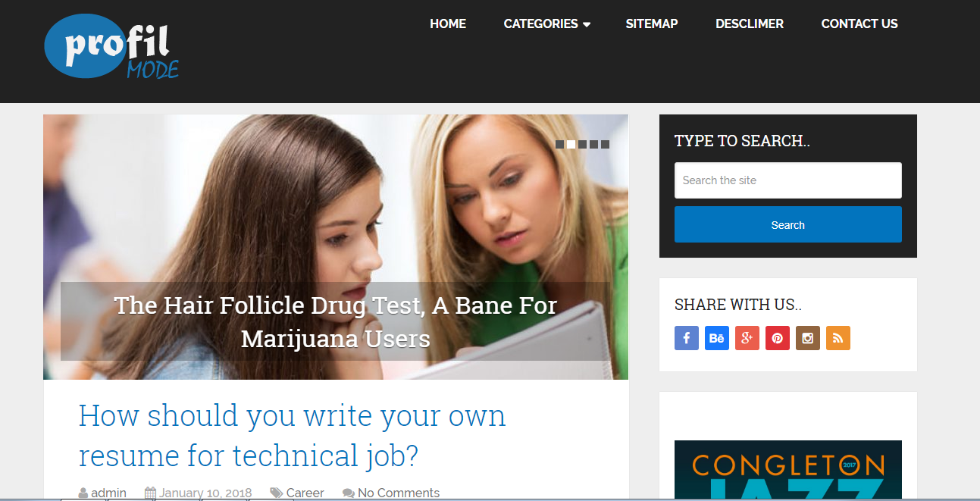Select the last slider indicator dot
The height and width of the screenshot is (501, 980).
(x=605, y=144)
